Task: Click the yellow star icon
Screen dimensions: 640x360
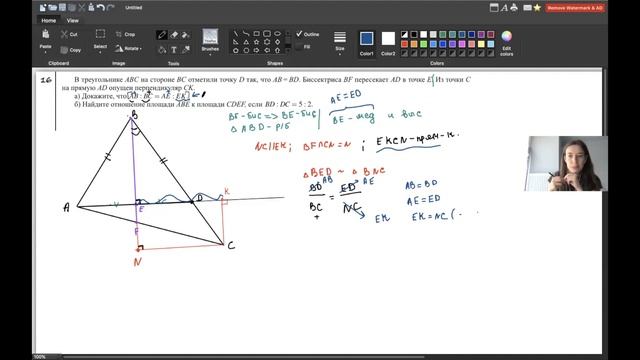Action: click(x=537, y=7)
